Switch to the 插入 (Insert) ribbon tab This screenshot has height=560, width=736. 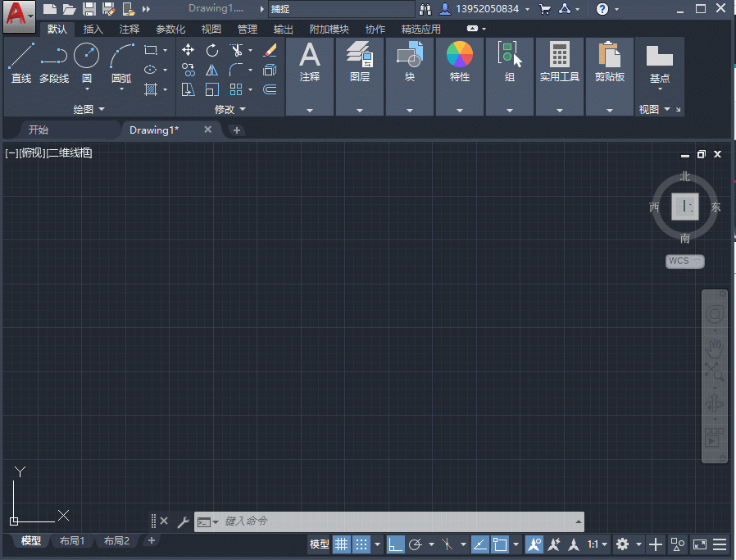click(x=92, y=28)
